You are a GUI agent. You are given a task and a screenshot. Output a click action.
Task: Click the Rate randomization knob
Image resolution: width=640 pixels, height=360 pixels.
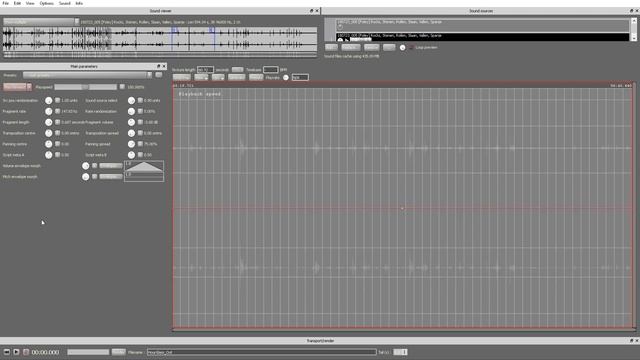131,111
